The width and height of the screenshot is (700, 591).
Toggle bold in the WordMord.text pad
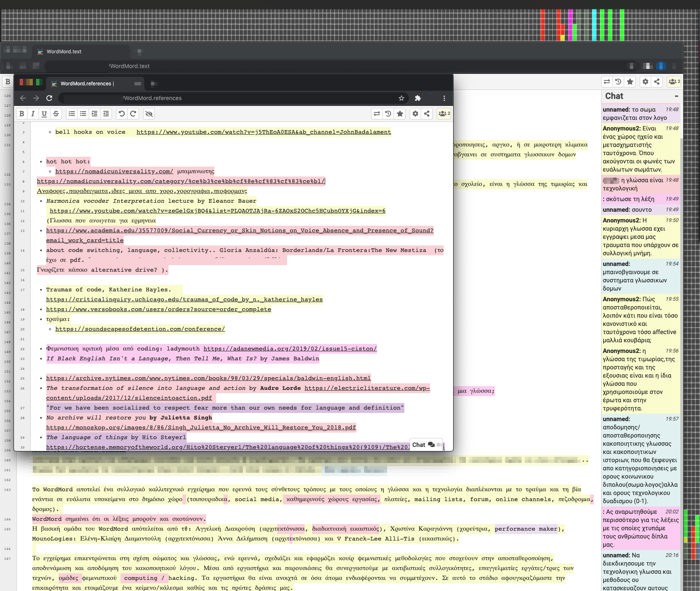[7, 82]
